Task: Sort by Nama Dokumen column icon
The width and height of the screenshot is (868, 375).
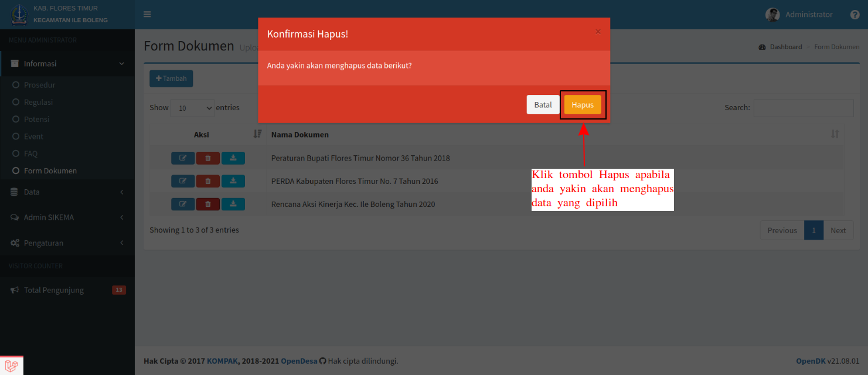Action: tap(835, 134)
